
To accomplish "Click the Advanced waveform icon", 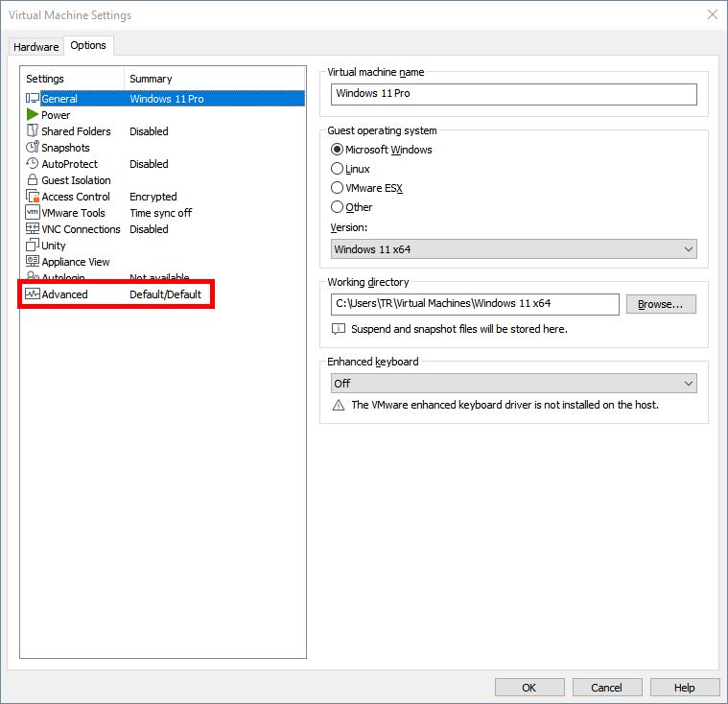I will 33,293.
